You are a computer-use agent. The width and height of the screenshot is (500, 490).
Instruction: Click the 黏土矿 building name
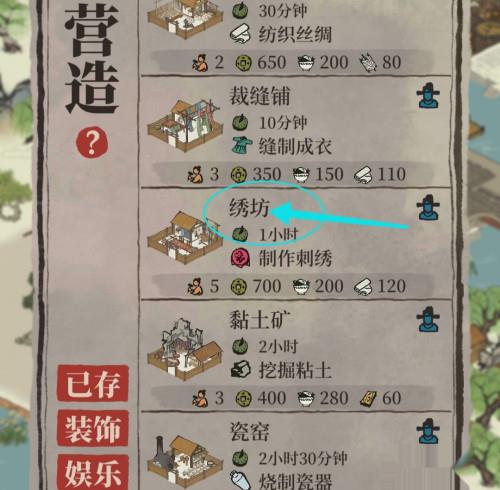[260, 319]
